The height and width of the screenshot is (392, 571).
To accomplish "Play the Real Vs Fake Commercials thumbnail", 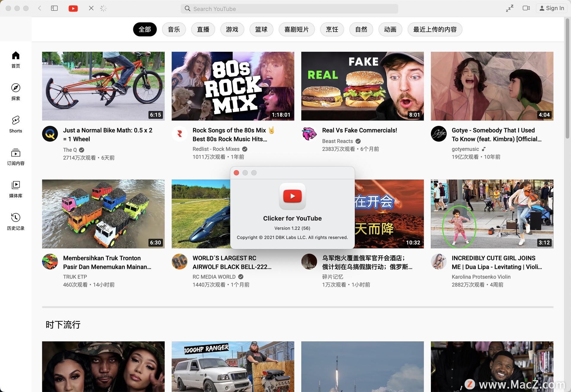I will pyautogui.click(x=362, y=86).
